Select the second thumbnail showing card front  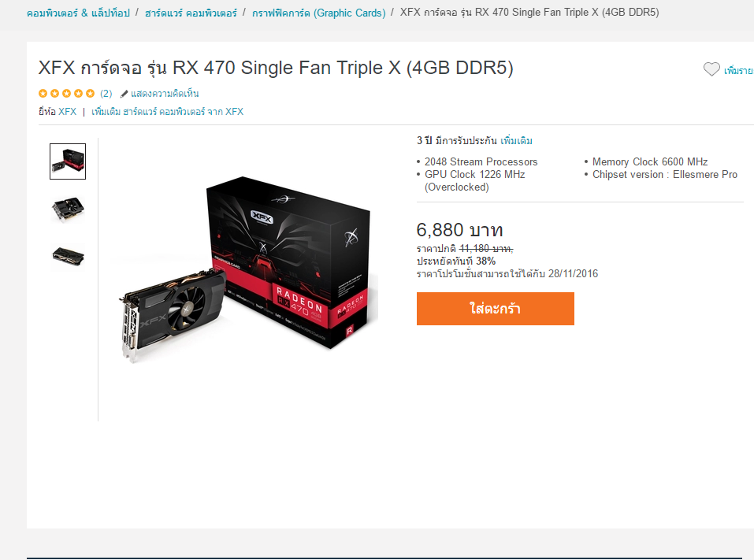tap(68, 209)
